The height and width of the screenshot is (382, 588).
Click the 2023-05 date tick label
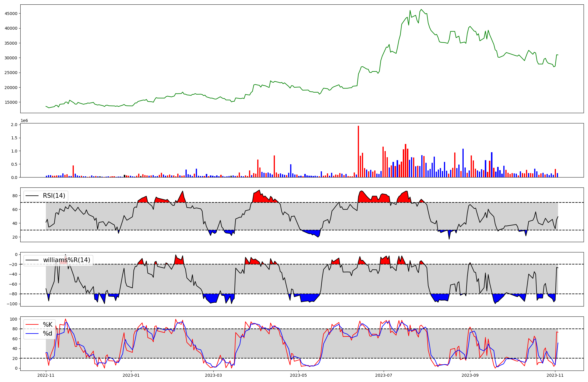click(x=298, y=375)
